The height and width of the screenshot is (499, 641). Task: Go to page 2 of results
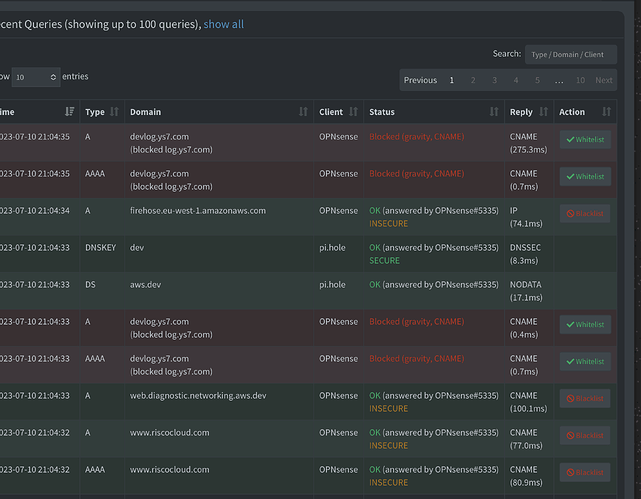point(473,80)
